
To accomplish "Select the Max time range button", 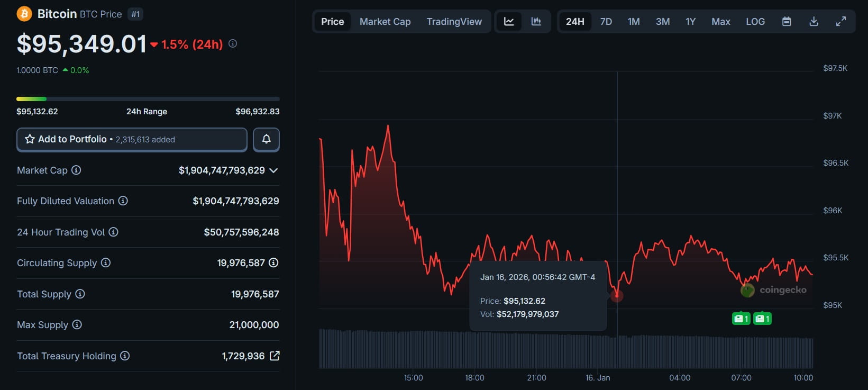I will (x=720, y=22).
